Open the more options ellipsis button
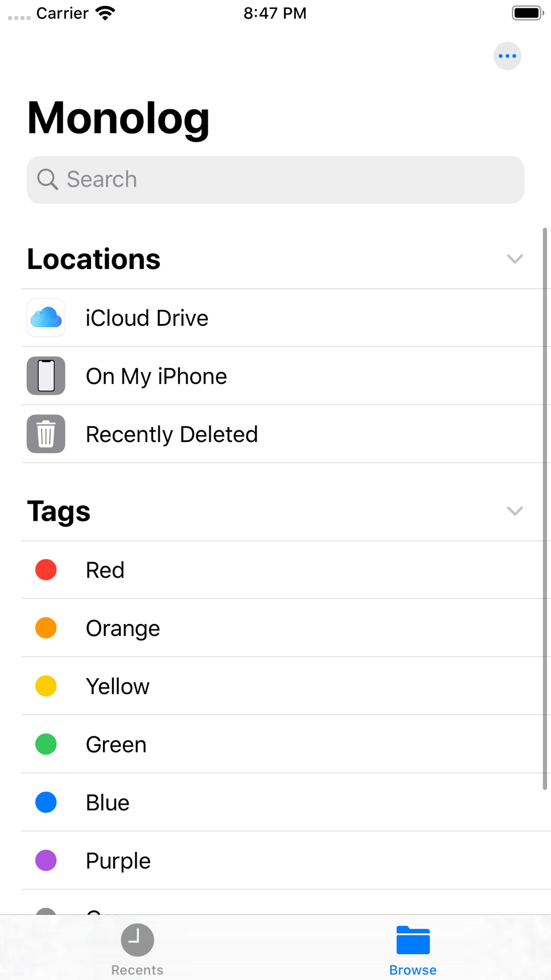Image resolution: width=551 pixels, height=980 pixels. (x=507, y=56)
